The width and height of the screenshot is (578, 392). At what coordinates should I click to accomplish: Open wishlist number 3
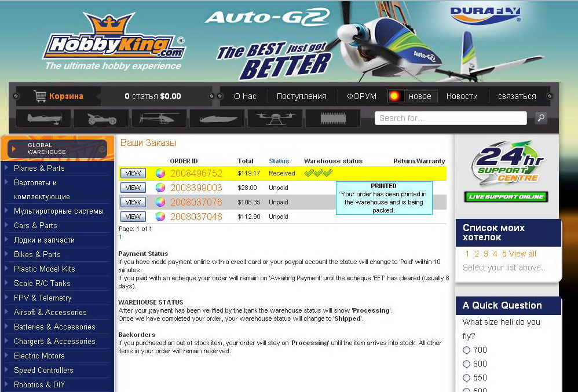coord(486,254)
